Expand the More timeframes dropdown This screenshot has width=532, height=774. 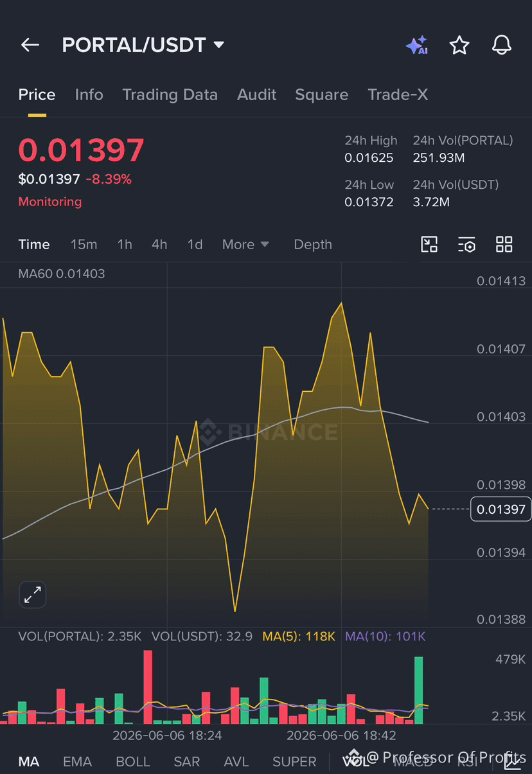pos(245,244)
